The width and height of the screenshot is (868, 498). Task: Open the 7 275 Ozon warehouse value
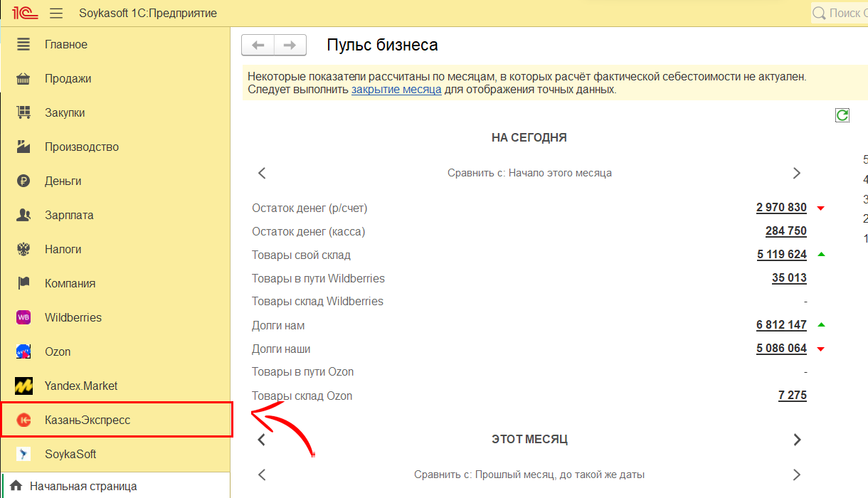coord(793,396)
